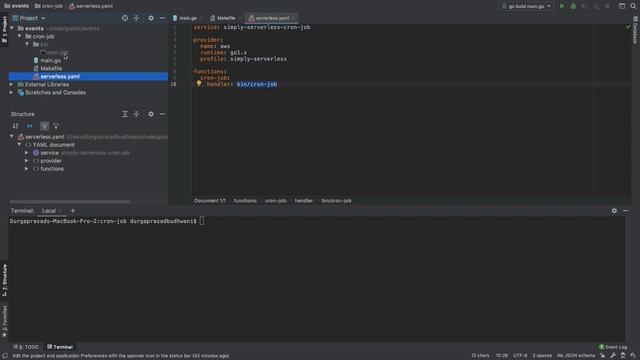Collapse the cron-job folder in Project tree
This screenshot has width=640, height=360.
(19, 36)
